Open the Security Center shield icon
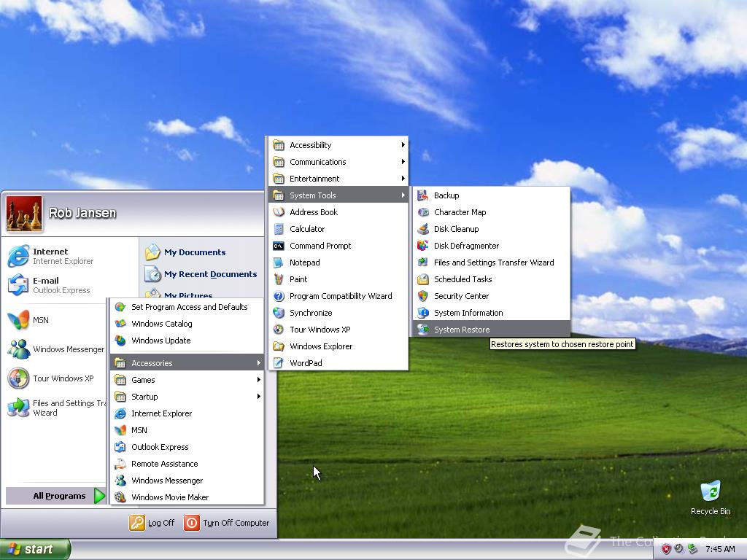The height and width of the screenshot is (560, 747). pos(422,296)
